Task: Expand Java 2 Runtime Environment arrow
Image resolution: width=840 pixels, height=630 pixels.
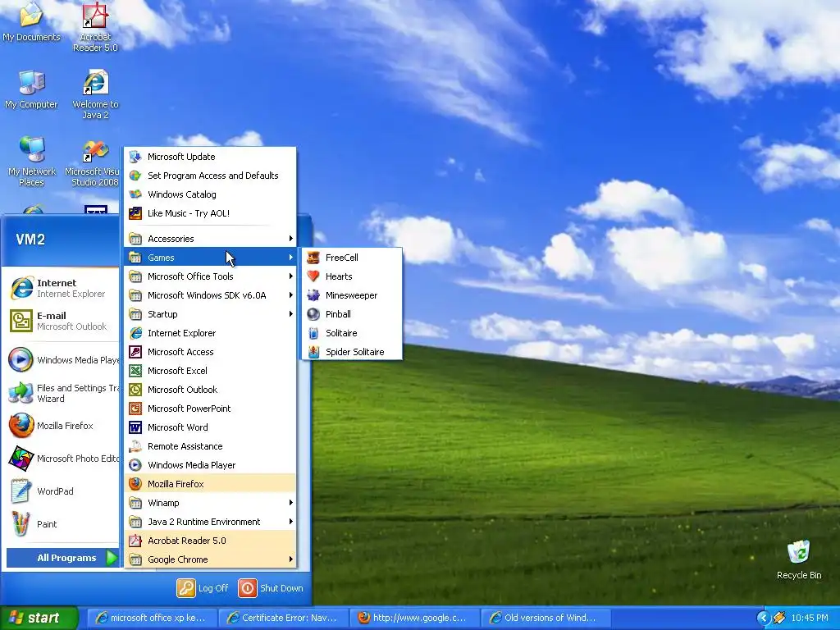Action: pyautogui.click(x=290, y=521)
